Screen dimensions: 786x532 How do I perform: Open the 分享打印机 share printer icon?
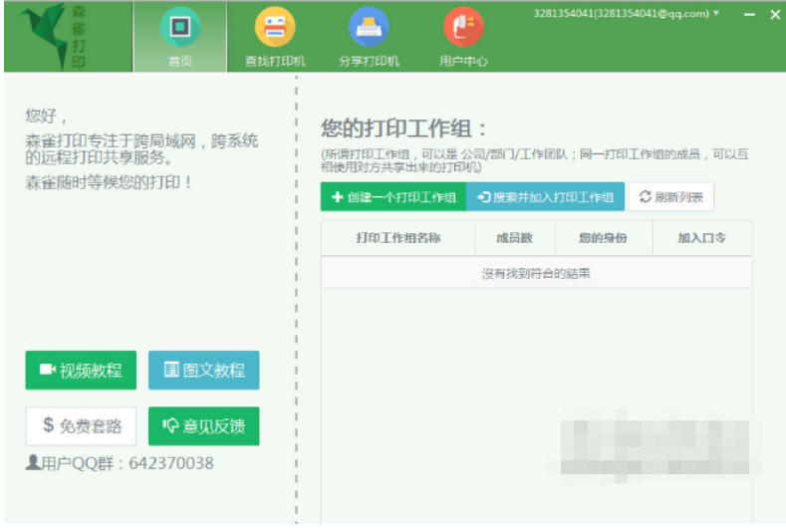pyautogui.click(x=369, y=28)
